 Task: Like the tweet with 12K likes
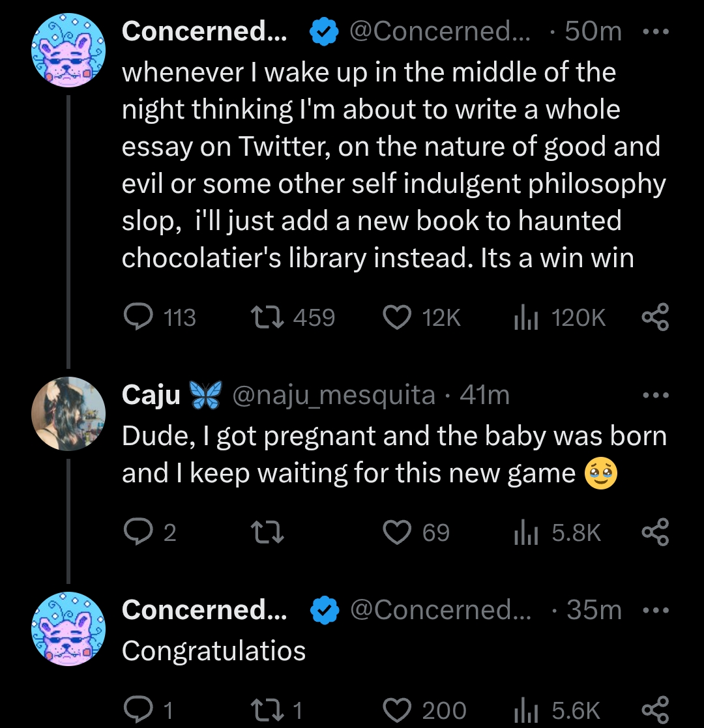pyautogui.click(x=397, y=318)
